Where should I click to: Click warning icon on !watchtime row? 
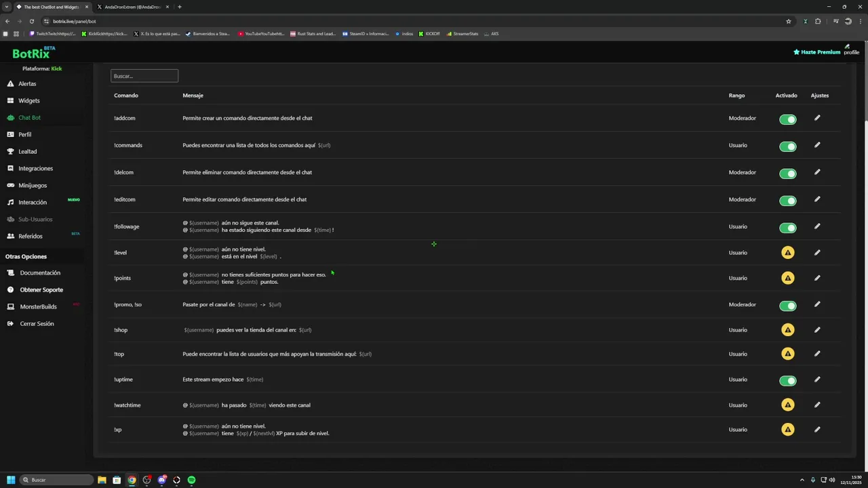click(787, 405)
